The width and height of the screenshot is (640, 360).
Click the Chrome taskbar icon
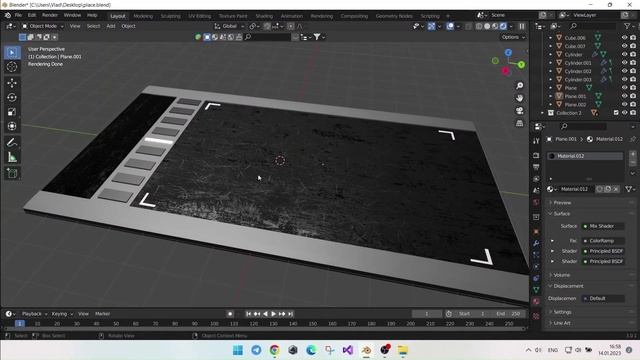[x=275, y=350]
